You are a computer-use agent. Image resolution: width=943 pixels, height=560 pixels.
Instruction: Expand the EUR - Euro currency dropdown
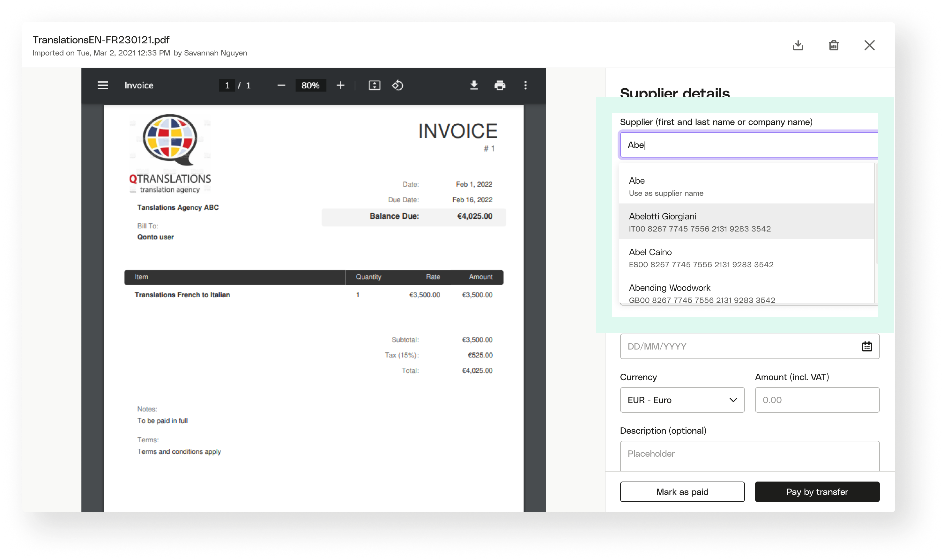tap(682, 400)
